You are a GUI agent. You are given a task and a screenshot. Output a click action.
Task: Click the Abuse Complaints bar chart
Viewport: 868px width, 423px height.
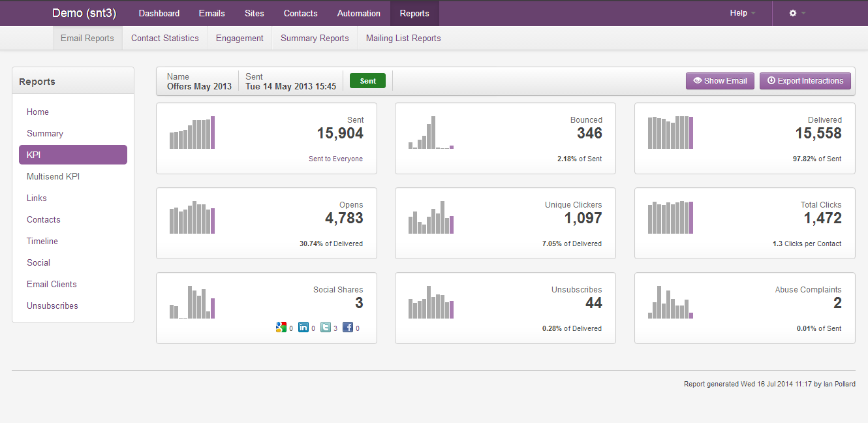coord(670,302)
